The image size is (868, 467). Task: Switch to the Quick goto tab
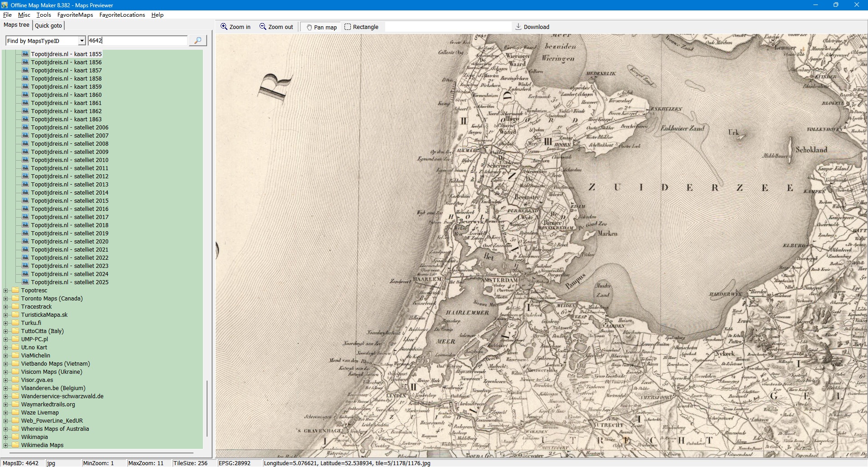48,26
